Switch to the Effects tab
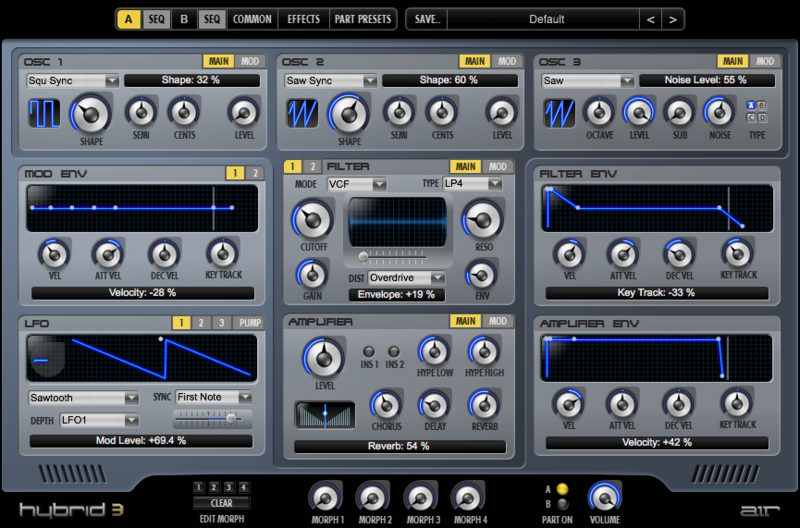The image size is (800, 528). coord(303,19)
